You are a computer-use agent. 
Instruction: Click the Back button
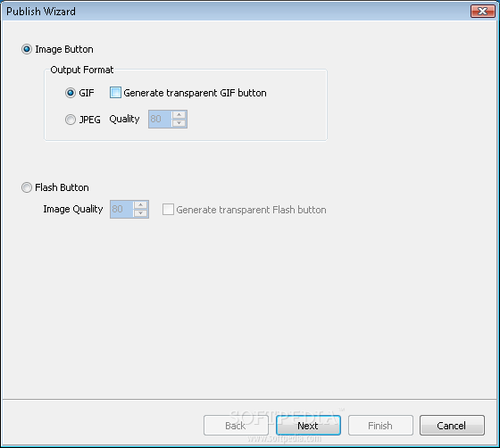[x=236, y=426]
